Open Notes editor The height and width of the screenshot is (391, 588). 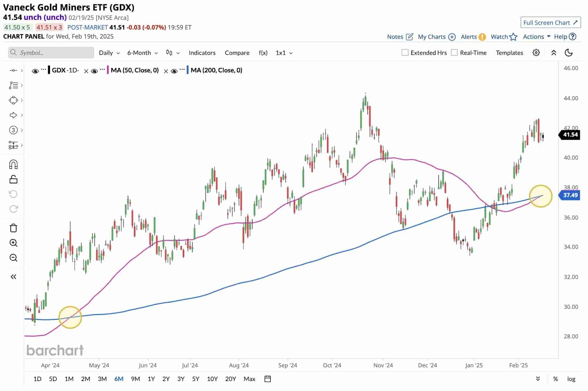point(400,37)
